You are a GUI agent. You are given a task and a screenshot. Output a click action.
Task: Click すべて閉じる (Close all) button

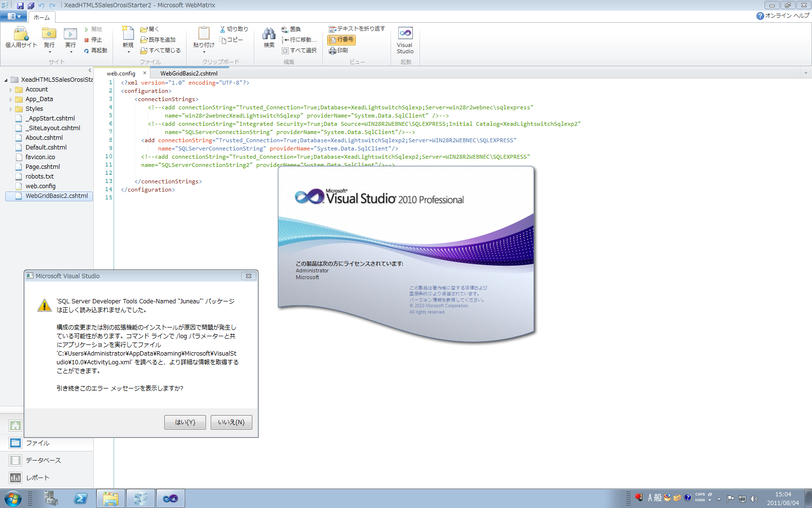point(160,50)
